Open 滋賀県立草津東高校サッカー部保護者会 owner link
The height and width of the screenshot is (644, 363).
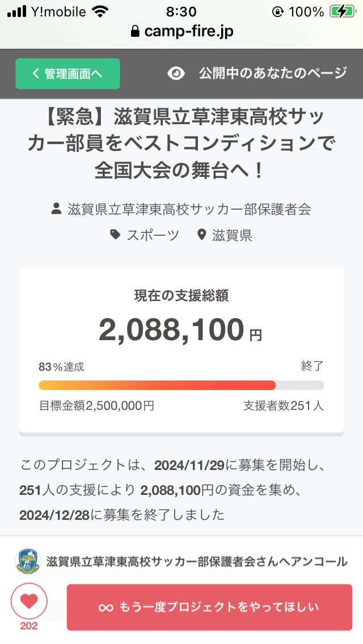coord(189,209)
